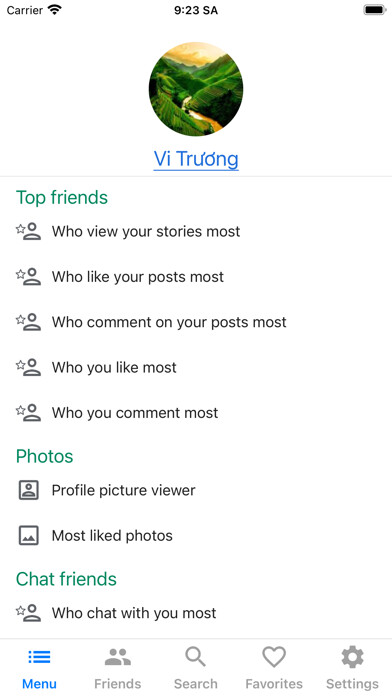Image resolution: width=392 pixels, height=696 pixels.
Task: Open the Vi Trương profile link
Action: pos(196,159)
